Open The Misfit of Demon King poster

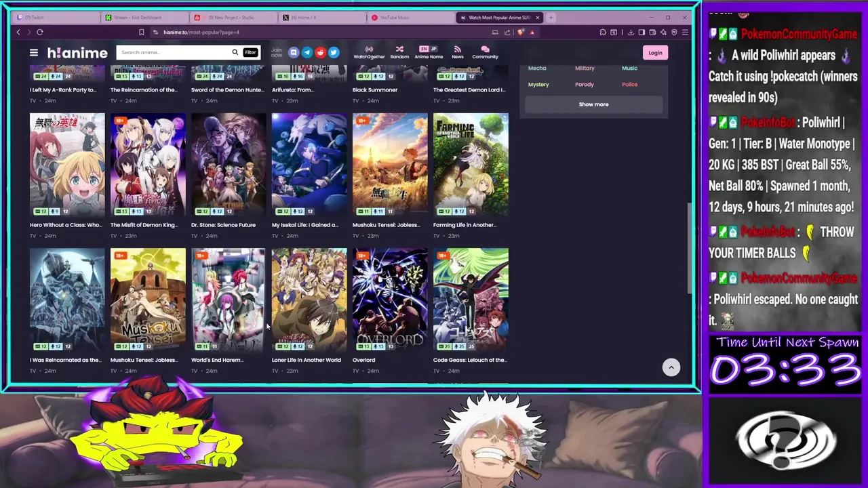[148, 164]
